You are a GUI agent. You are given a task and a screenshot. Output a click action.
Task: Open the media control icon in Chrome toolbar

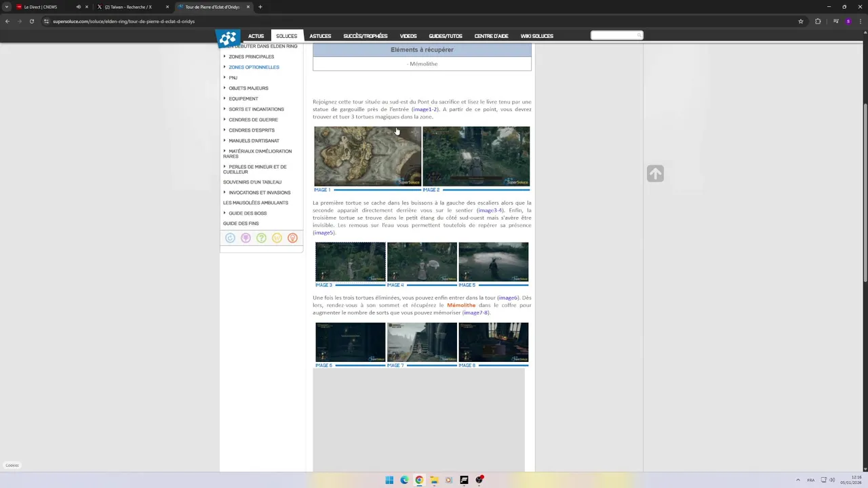835,21
